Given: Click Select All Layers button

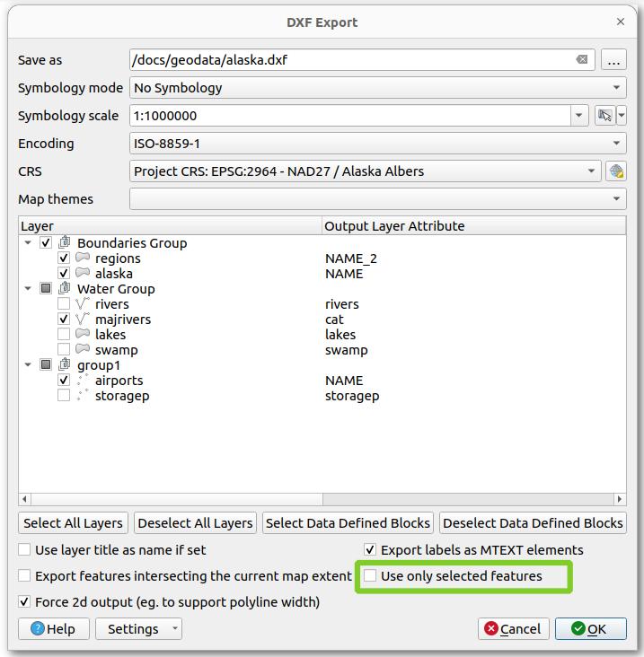Looking at the screenshot, I should (x=73, y=523).
